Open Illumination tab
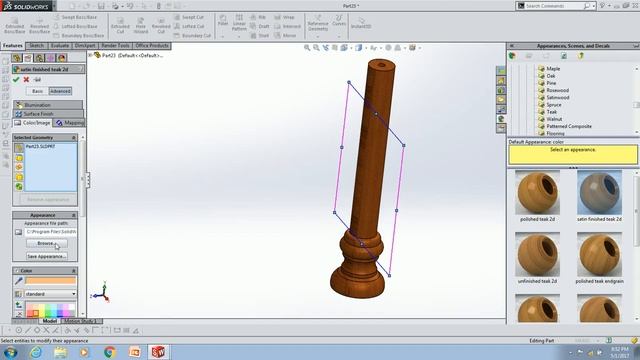 click(x=48, y=105)
